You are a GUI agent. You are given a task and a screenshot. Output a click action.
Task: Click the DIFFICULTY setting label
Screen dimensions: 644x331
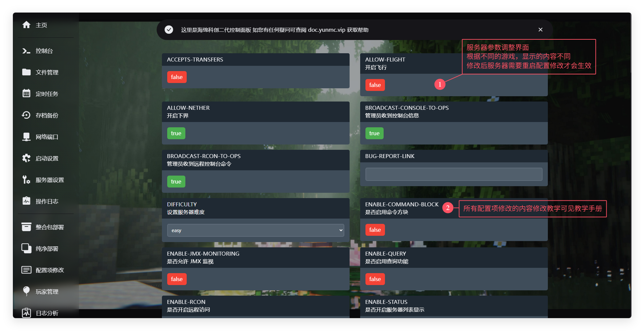coord(182,204)
